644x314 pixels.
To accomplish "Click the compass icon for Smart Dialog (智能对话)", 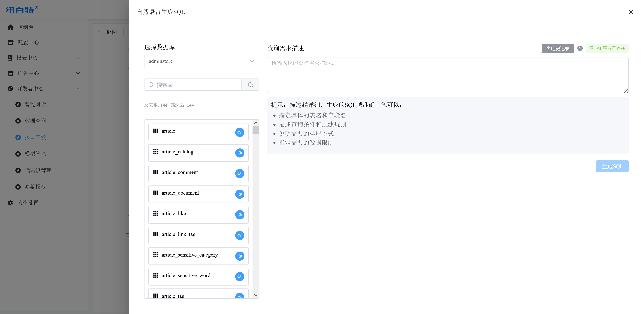I will tap(18, 104).
